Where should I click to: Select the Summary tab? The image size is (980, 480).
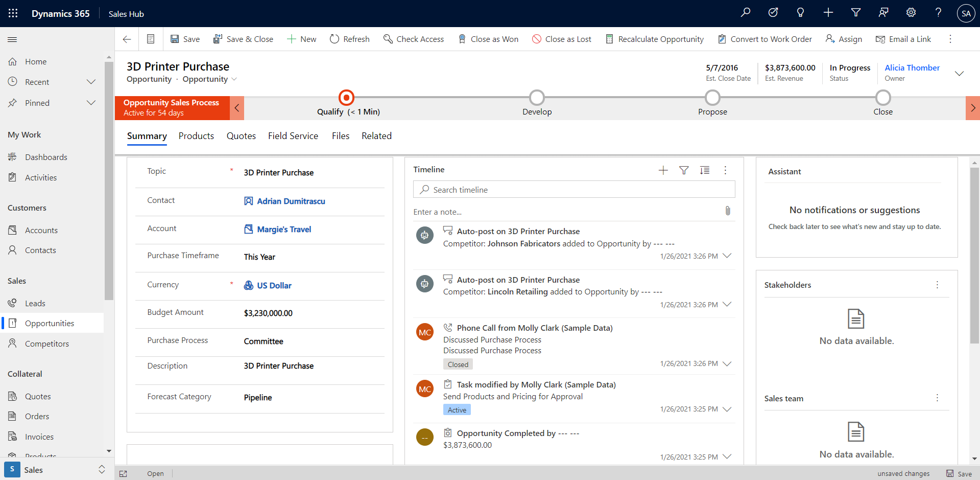[x=147, y=136]
